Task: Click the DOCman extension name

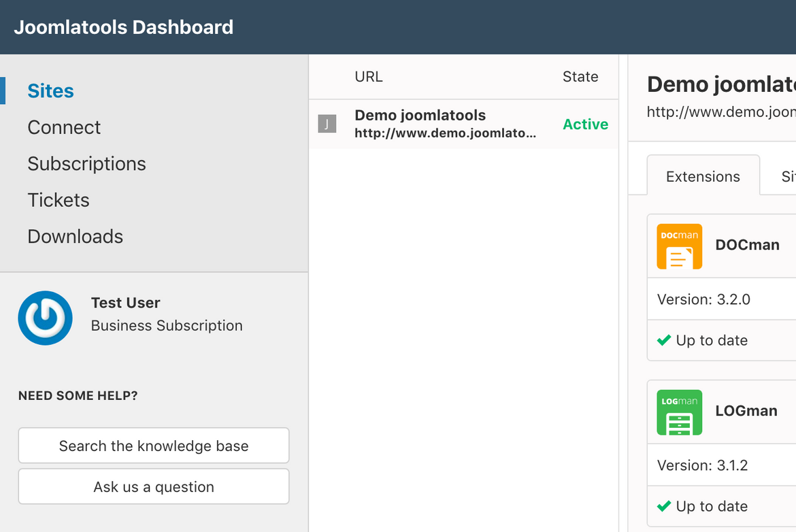Action: click(x=747, y=245)
